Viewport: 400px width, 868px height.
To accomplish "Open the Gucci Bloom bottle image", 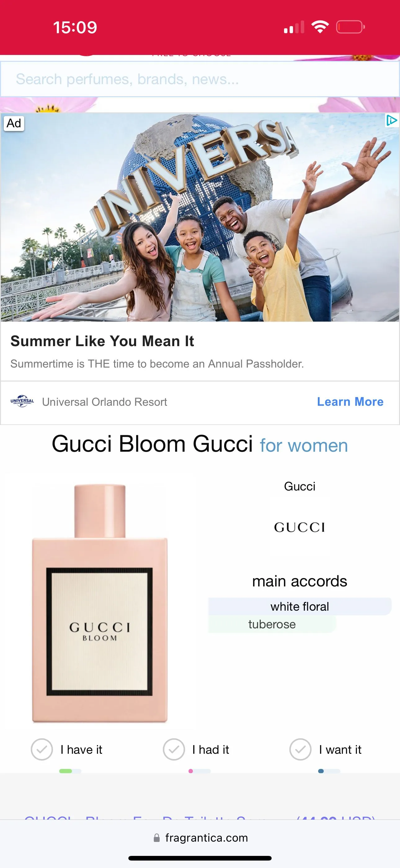I will (x=100, y=603).
